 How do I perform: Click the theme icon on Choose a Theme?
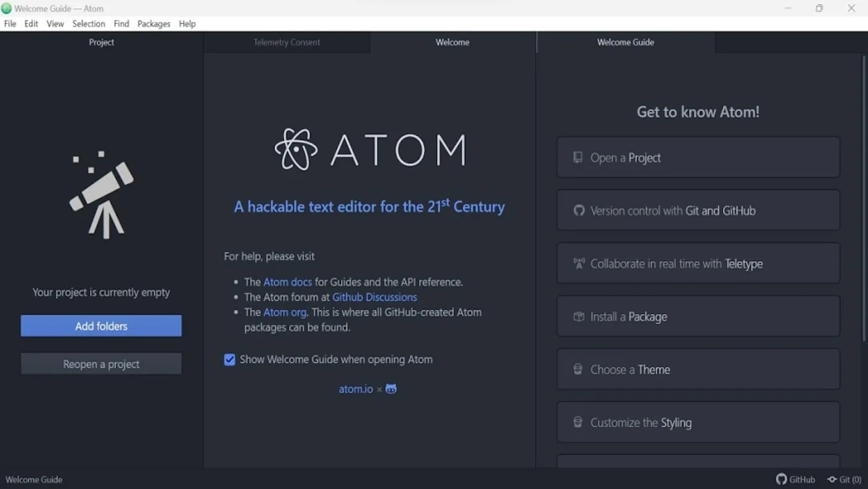coord(578,369)
